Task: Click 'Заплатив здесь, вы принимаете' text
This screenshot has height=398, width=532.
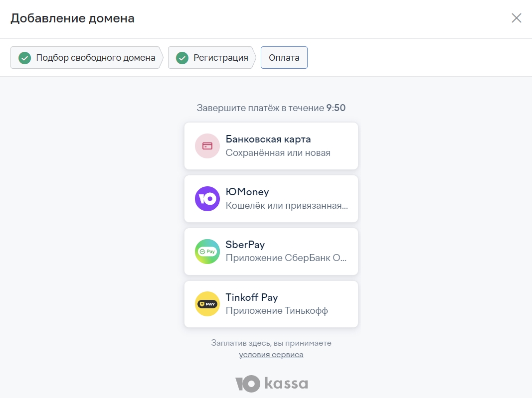Action: 271,343
